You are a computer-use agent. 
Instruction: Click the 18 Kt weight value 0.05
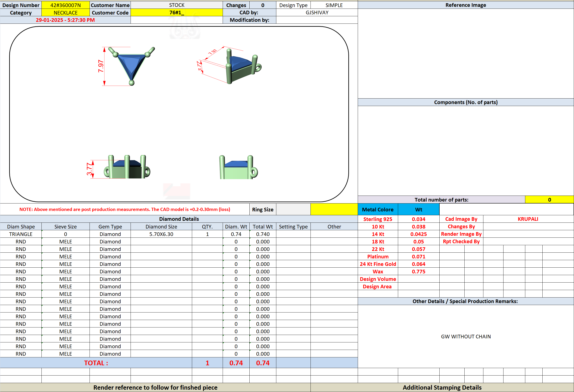pos(418,242)
